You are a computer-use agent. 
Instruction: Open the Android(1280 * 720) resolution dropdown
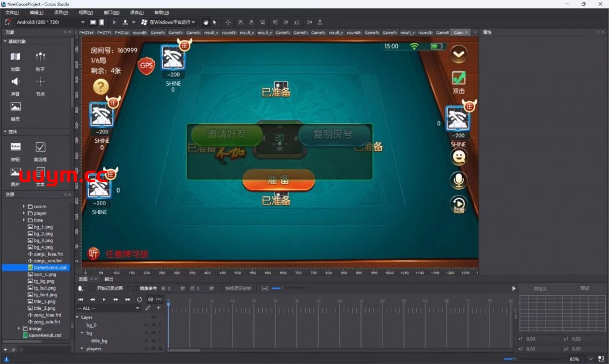50,22
